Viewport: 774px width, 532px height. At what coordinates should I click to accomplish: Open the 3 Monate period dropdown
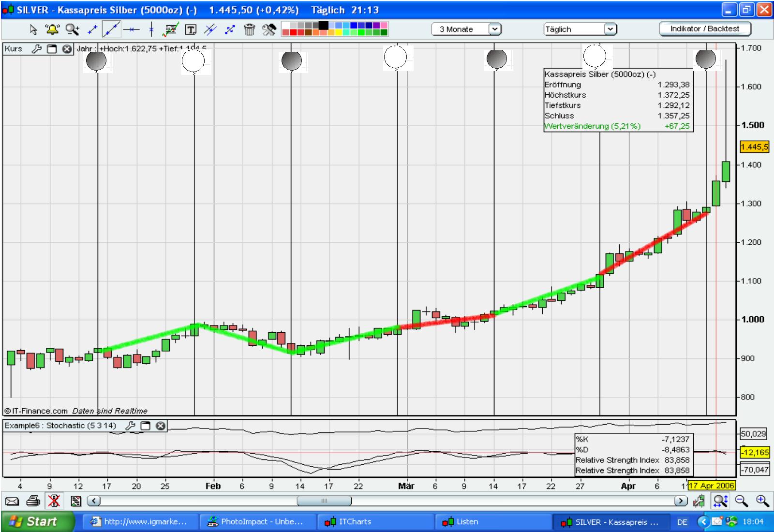tap(466, 29)
